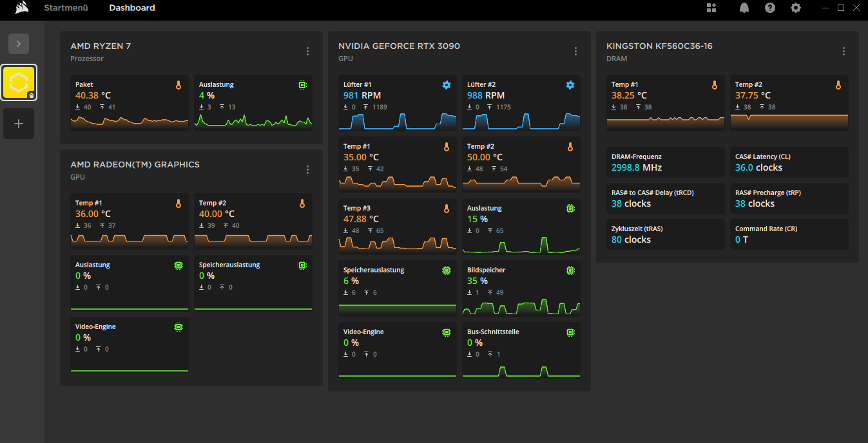This screenshot has width=868, height=443.
Task: Click chip icon on Radeon Auslastung tile
Action: pos(178,265)
